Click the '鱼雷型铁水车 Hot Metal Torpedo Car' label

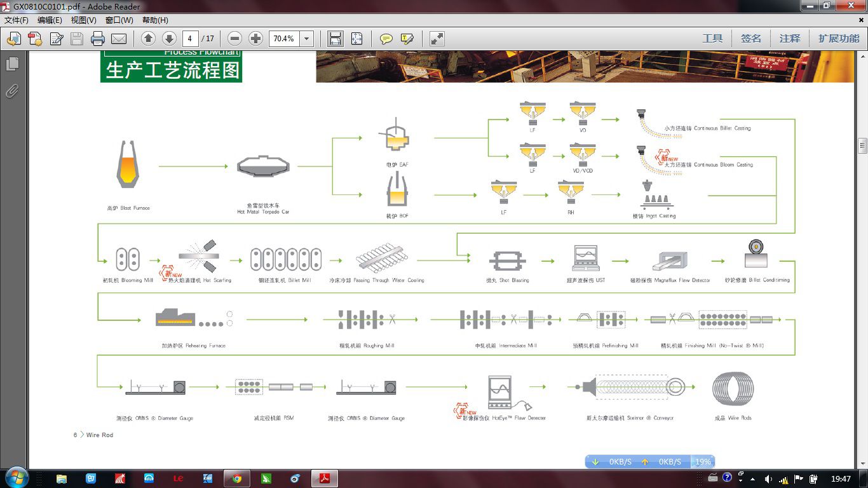coord(263,208)
